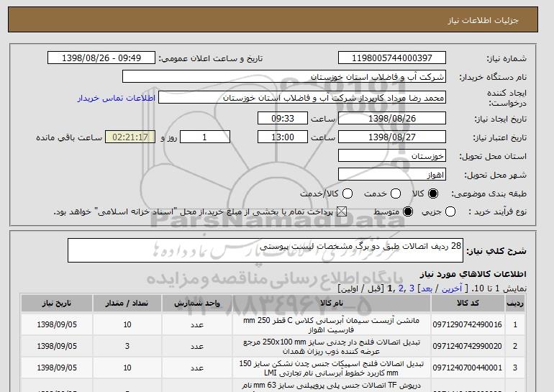Viewport: 554px width, 392px height.
Task: Select the کالا radio button
Action: point(433,193)
